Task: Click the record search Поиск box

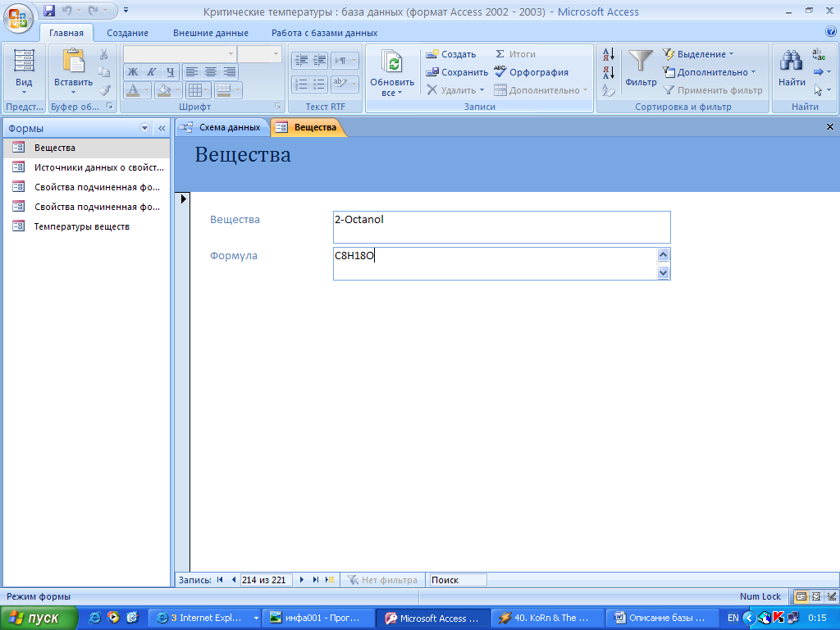Action: [x=458, y=580]
